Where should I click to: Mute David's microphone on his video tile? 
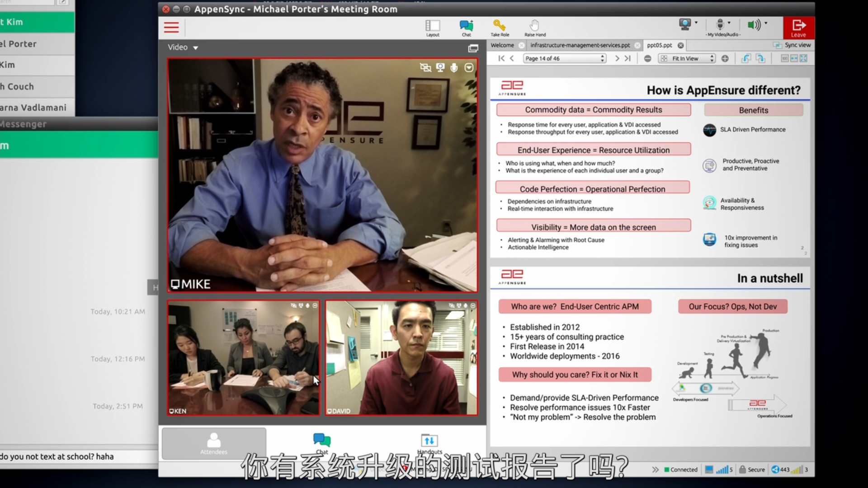click(x=465, y=305)
